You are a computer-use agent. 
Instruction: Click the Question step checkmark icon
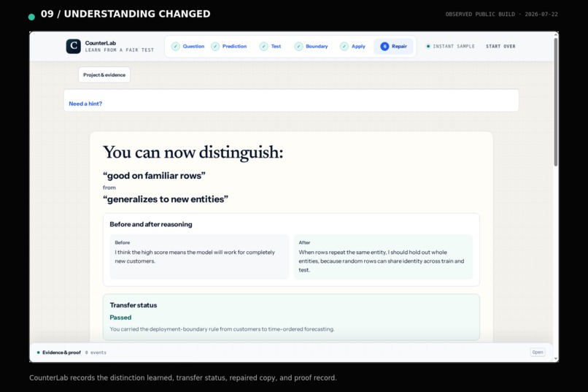pos(176,47)
